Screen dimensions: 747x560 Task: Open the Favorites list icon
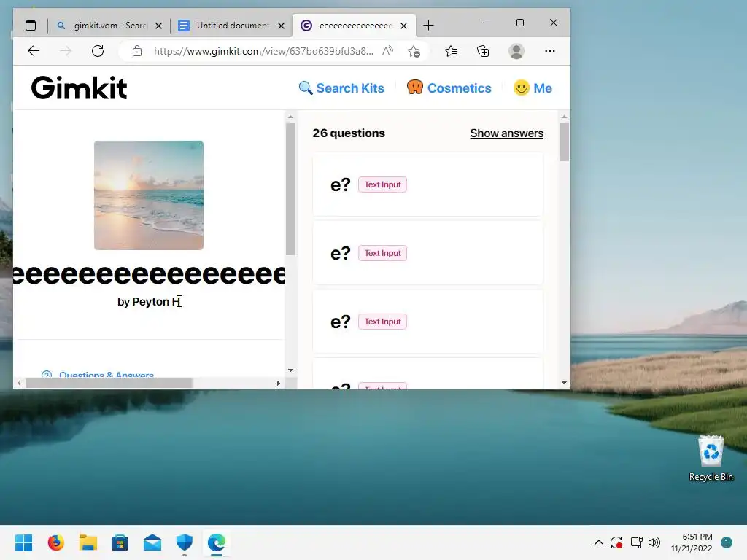[x=451, y=51]
